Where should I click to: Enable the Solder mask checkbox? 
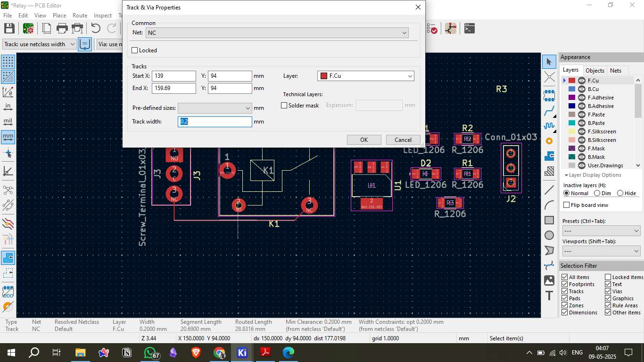284,106
